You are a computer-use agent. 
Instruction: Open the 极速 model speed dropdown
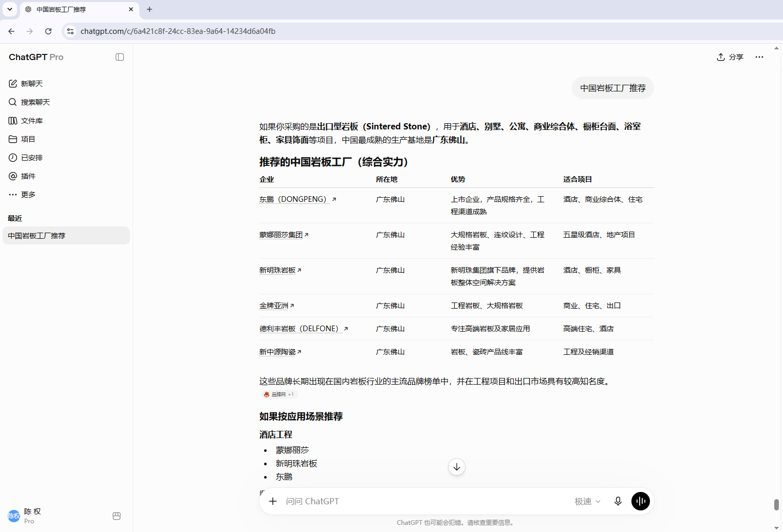click(x=587, y=501)
